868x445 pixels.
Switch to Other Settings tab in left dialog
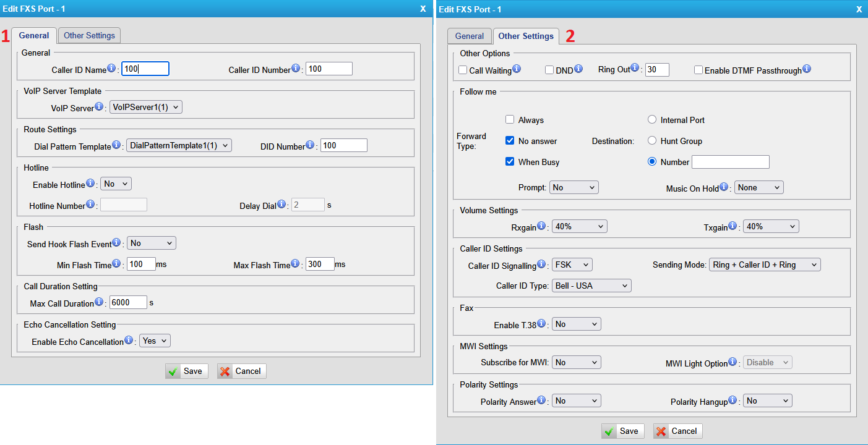(90, 36)
